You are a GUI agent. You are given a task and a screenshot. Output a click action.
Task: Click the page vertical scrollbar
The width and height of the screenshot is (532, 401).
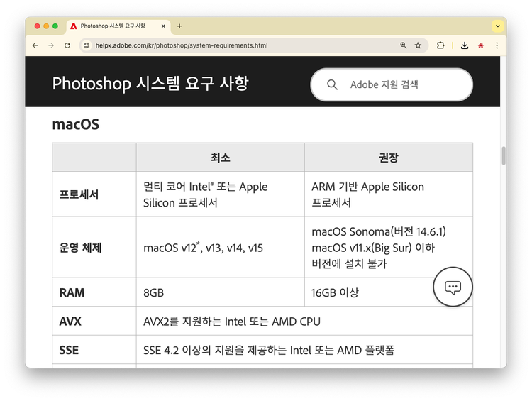(x=504, y=155)
